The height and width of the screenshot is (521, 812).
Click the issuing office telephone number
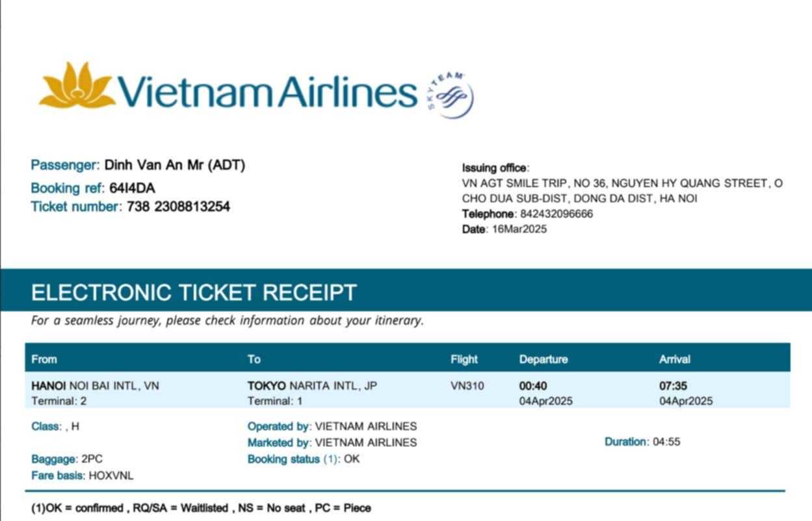556,214
